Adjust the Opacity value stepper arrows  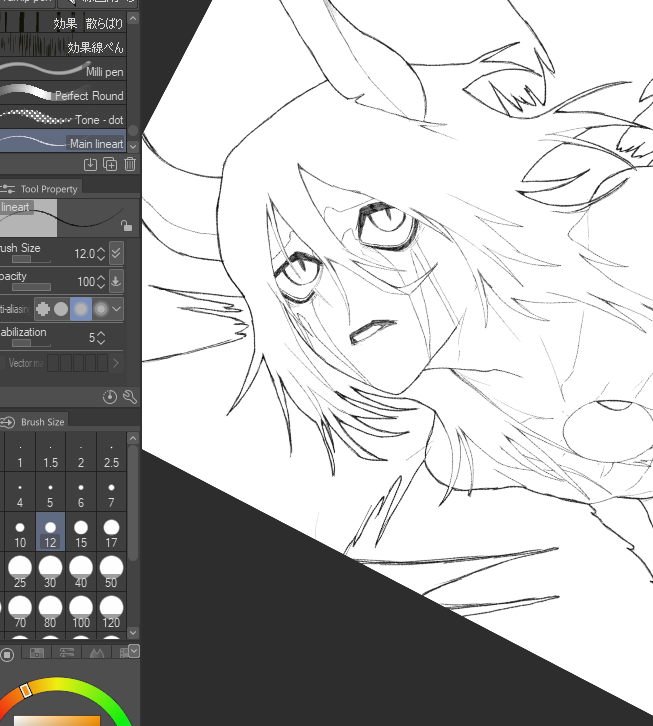101,282
